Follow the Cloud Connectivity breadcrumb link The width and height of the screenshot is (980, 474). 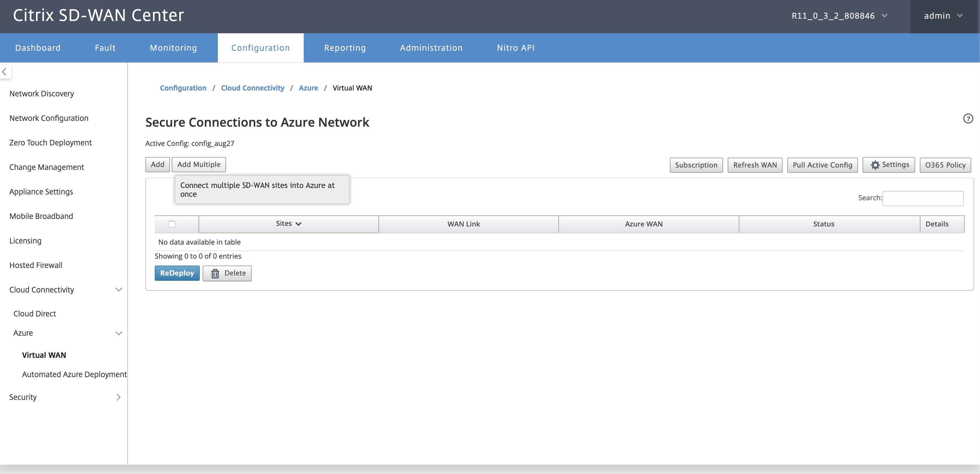[253, 88]
